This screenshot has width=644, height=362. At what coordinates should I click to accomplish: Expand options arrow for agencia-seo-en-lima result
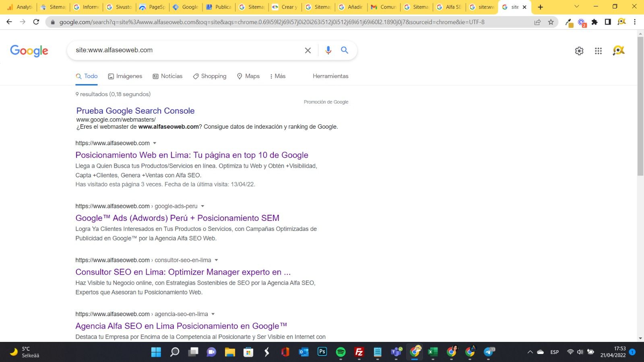click(213, 314)
